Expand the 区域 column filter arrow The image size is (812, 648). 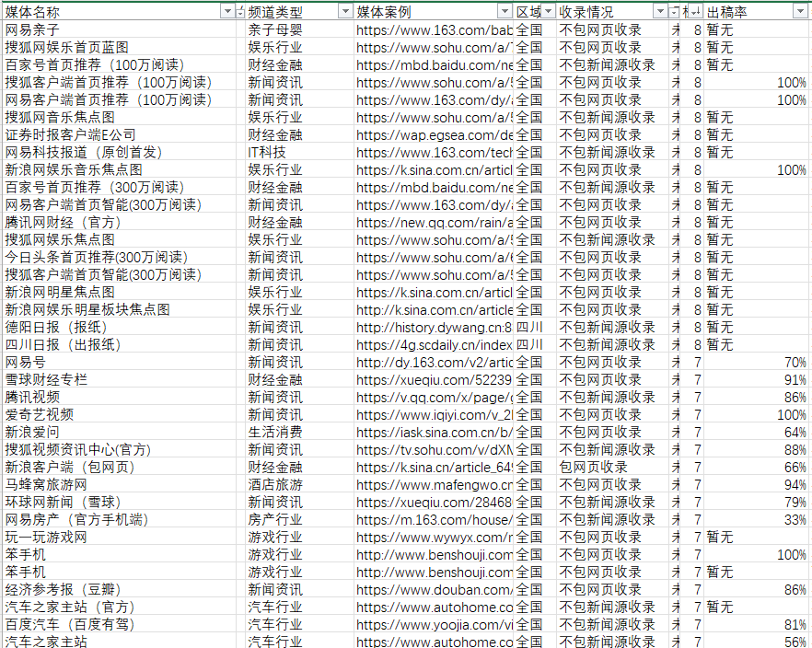coord(550,11)
